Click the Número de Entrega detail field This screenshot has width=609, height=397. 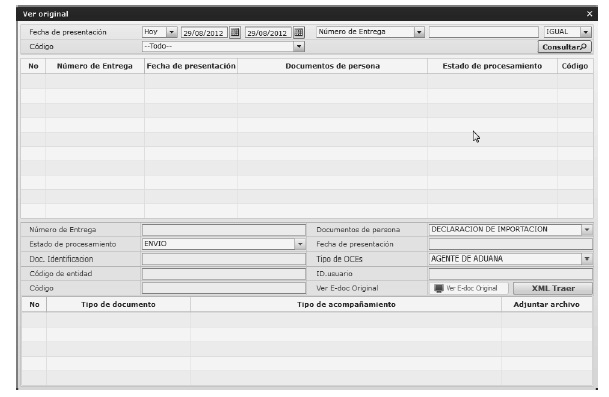[224, 230]
